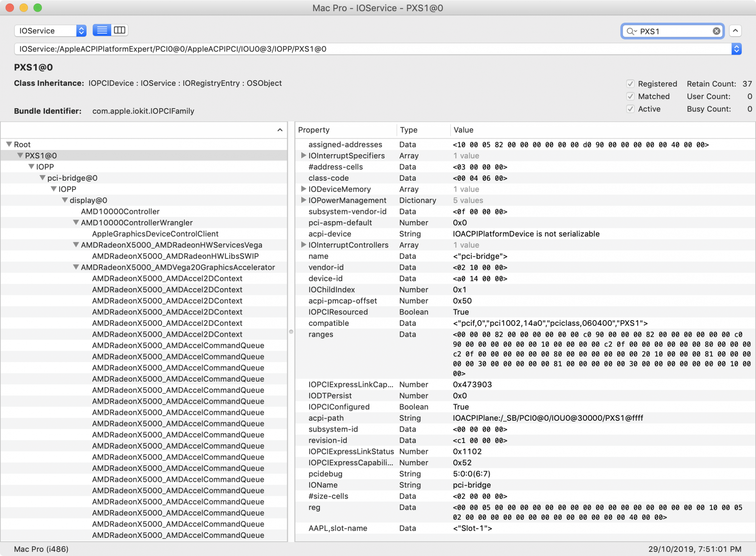Select the AAPL,slot-name property row
This screenshot has height=556, width=756.
(525, 528)
